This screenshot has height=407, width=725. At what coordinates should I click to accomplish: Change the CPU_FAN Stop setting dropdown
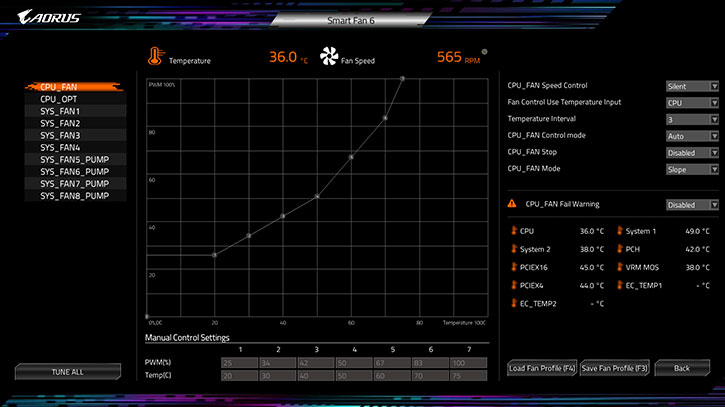[x=692, y=152]
